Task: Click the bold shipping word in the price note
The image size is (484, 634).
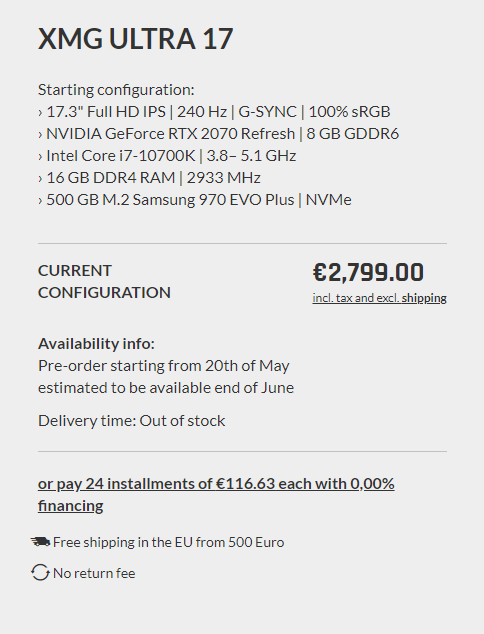Action: (424, 298)
